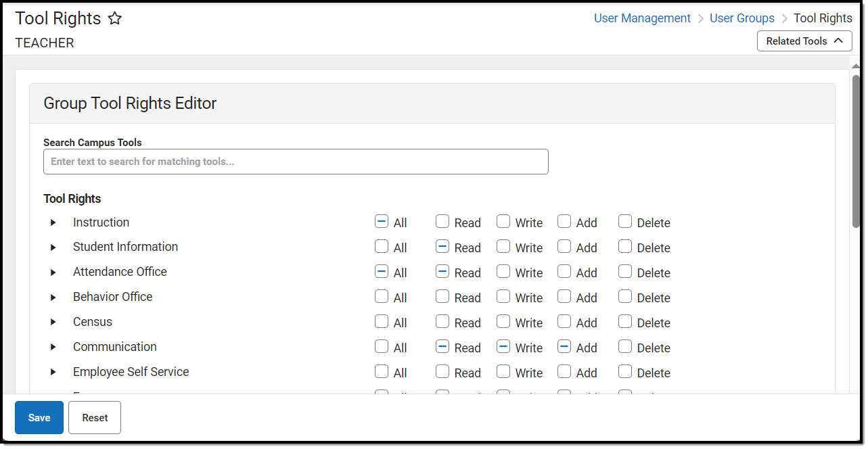Focus the Search Campus Tools field
Viewport: 868px width, 449px height.
296,162
